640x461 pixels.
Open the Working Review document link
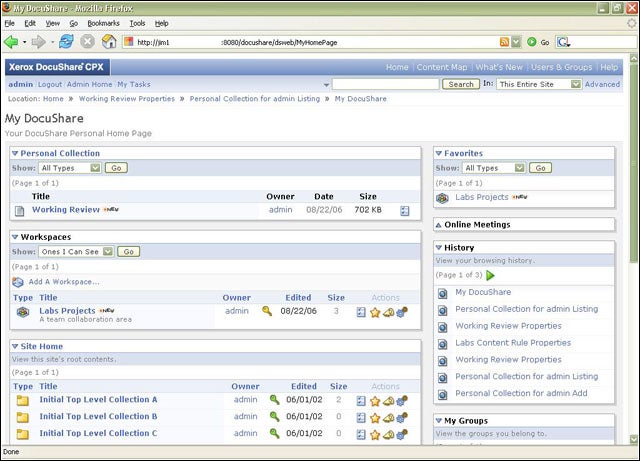coord(66,209)
